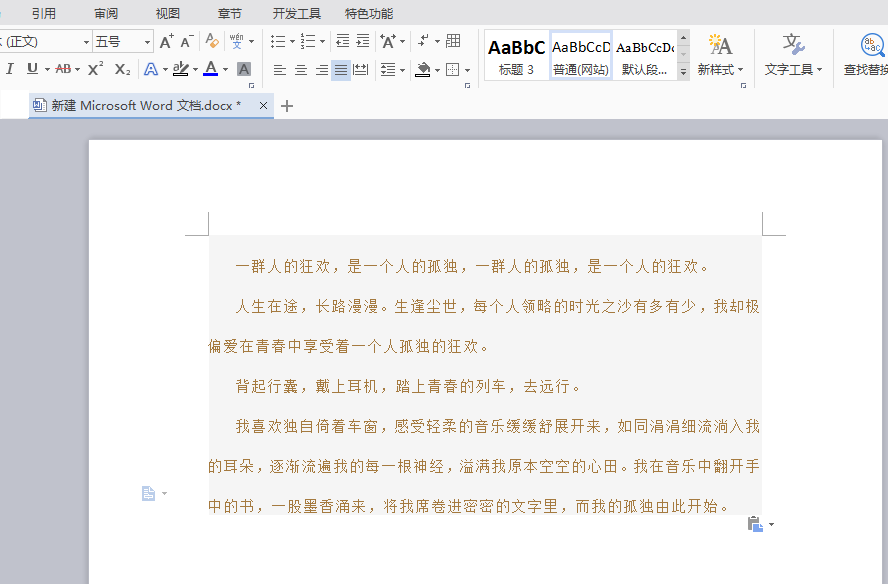Click the document icon in left page margin

coord(148,493)
